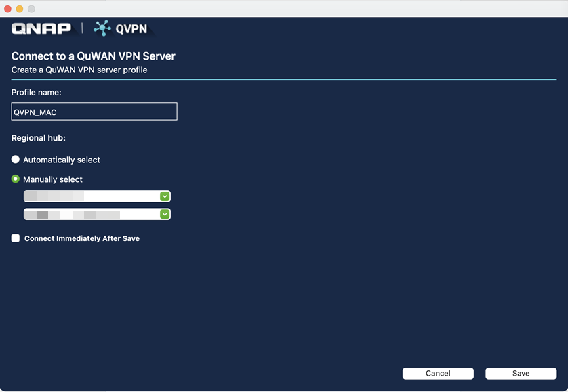Viewport: 568px width, 392px height.
Task: Click the QVPN network logo icon
Action: 102,28
